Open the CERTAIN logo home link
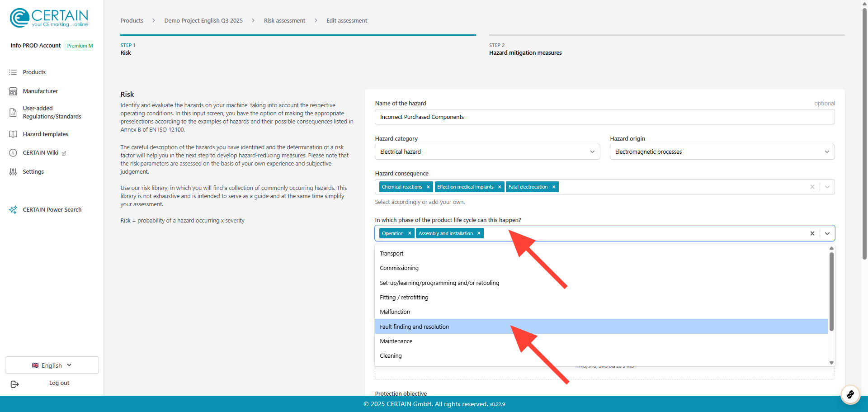Viewport: 868px width, 412px height. tap(49, 18)
